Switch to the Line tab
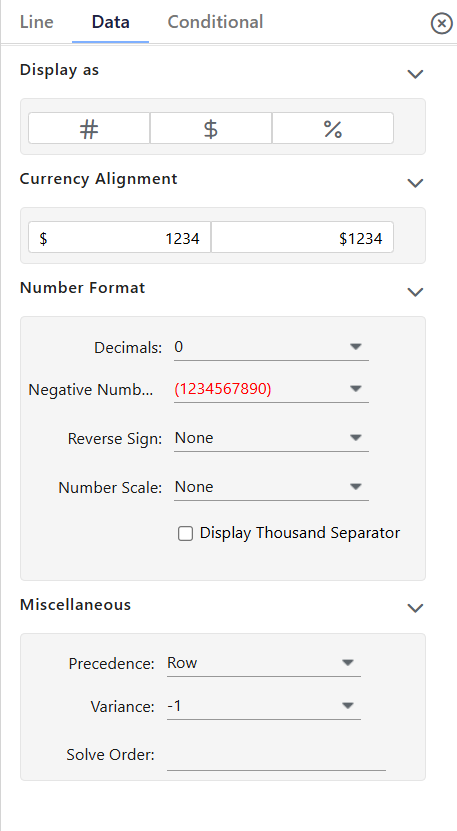The height and width of the screenshot is (831, 457). point(37,22)
